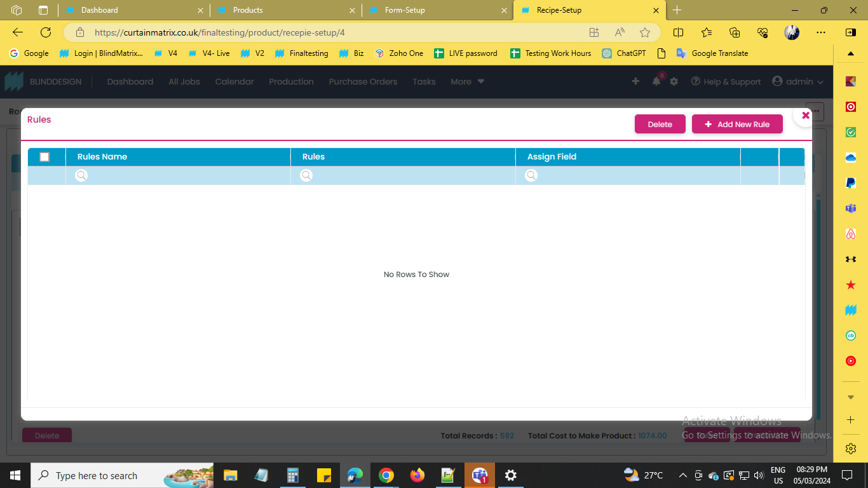Open the PayPal icon in Edge sidebar
The image size is (868, 488).
click(851, 183)
